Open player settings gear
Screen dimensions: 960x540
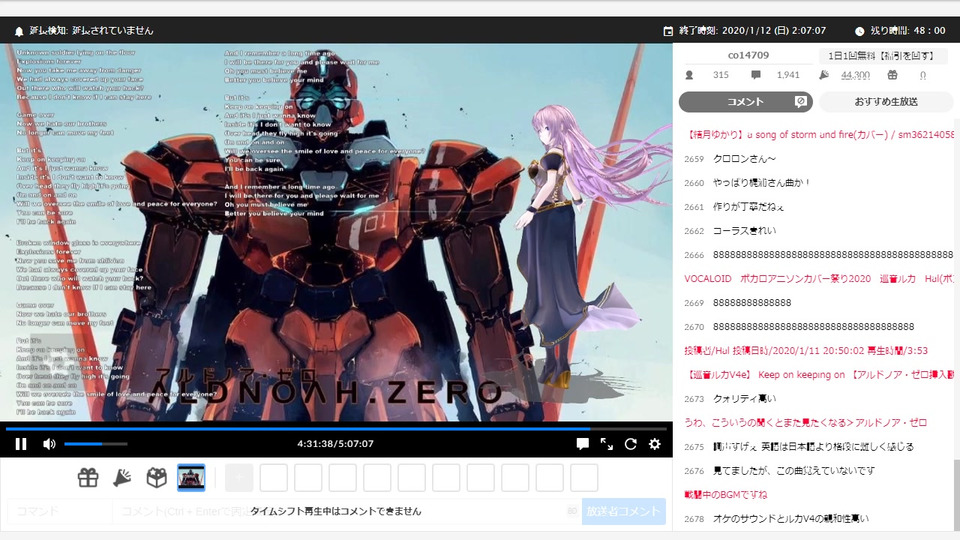(654, 444)
